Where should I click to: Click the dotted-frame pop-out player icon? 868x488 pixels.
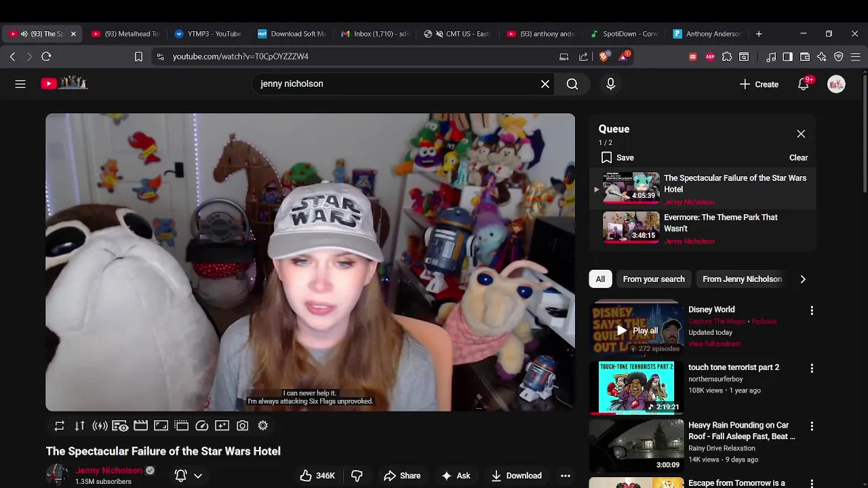click(181, 426)
